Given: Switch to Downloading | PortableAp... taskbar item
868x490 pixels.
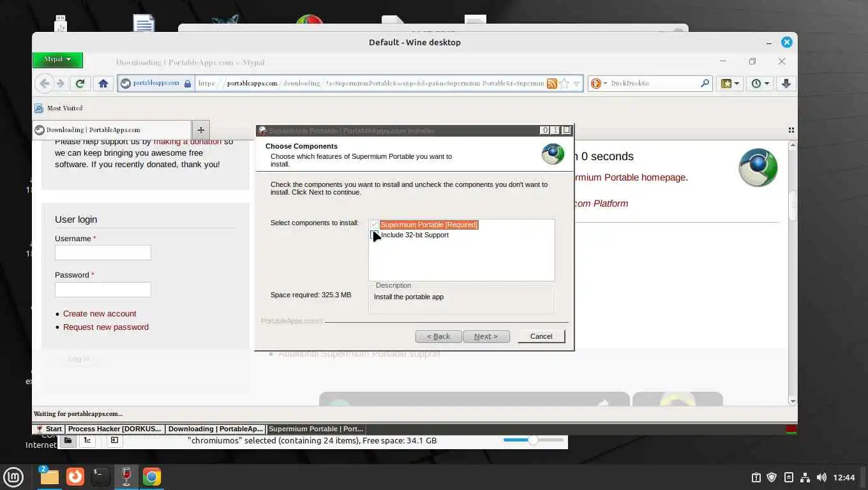Looking at the screenshot, I should point(216,429).
